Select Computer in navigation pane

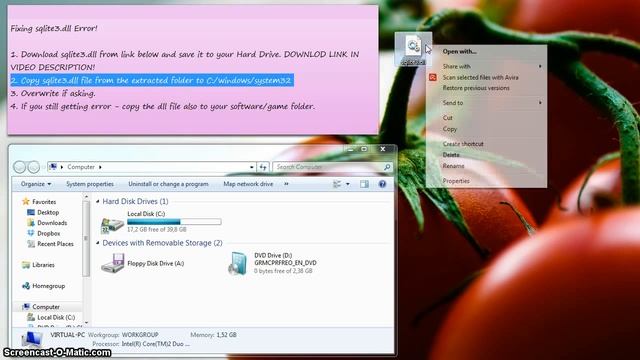(46, 307)
